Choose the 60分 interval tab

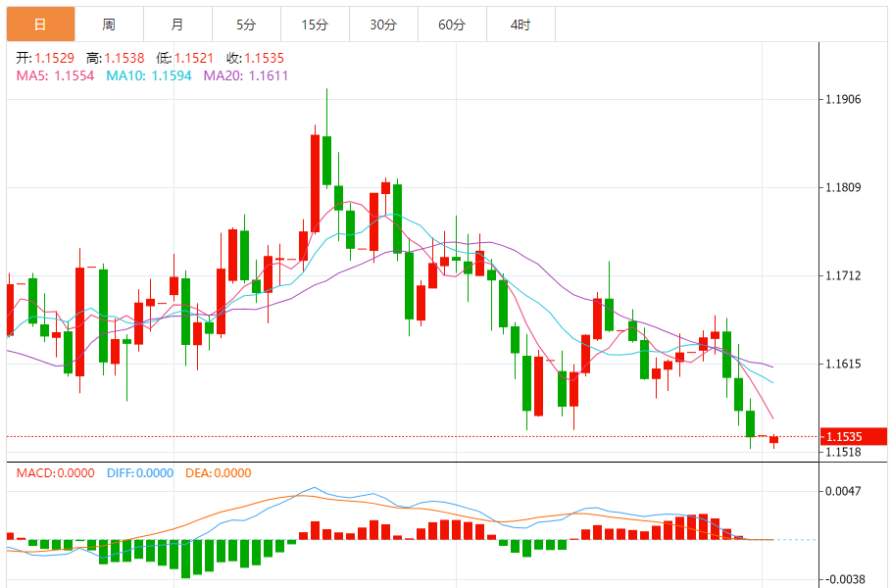pyautogui.click(x=452, y=24)
